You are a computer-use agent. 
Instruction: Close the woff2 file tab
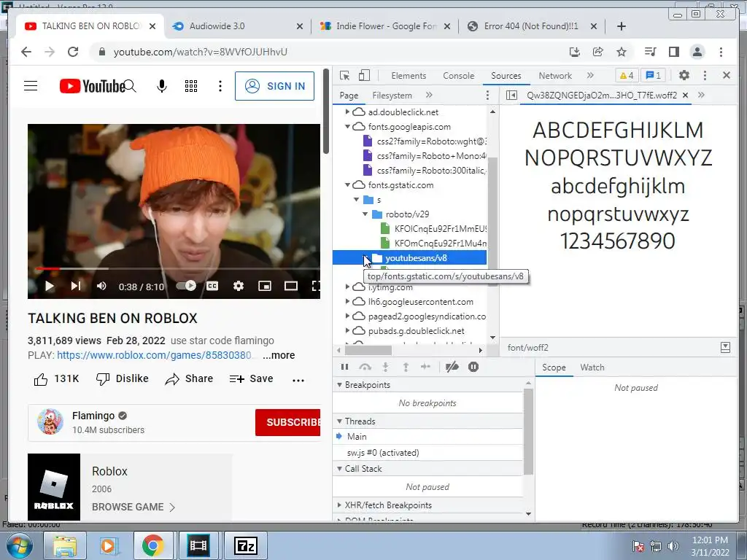click(x=685, y=96)
